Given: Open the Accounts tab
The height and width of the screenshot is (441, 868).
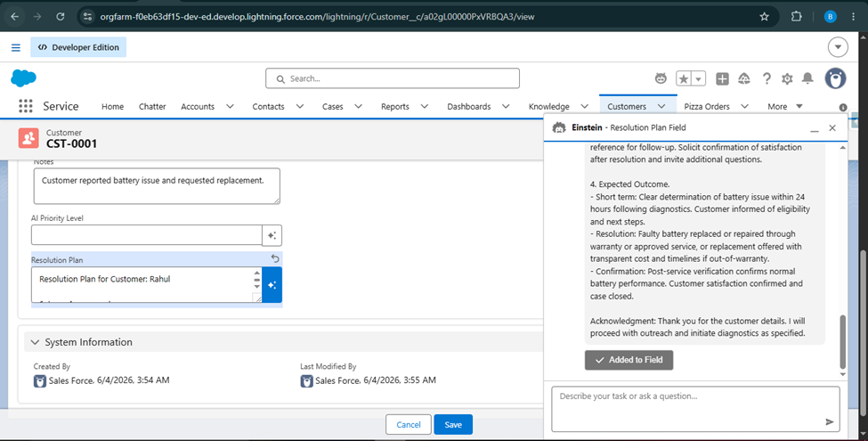Looking at the screenshot, I should 198,106.
